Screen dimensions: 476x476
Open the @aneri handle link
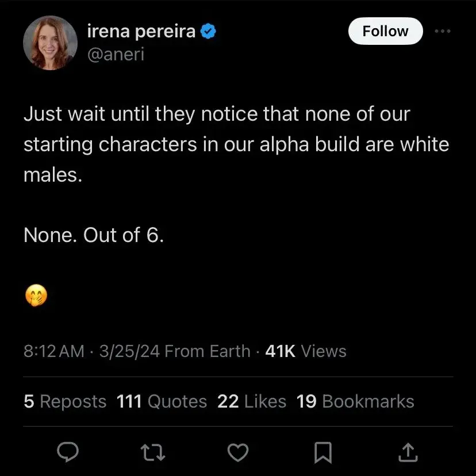click(116, 55)
